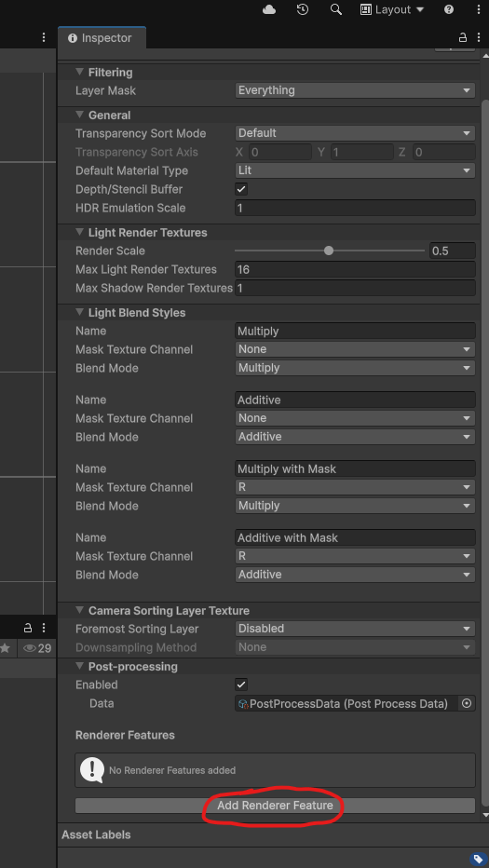
Task: Open Blend Mode under Multiply with Mask
Action: pos(355,506)
